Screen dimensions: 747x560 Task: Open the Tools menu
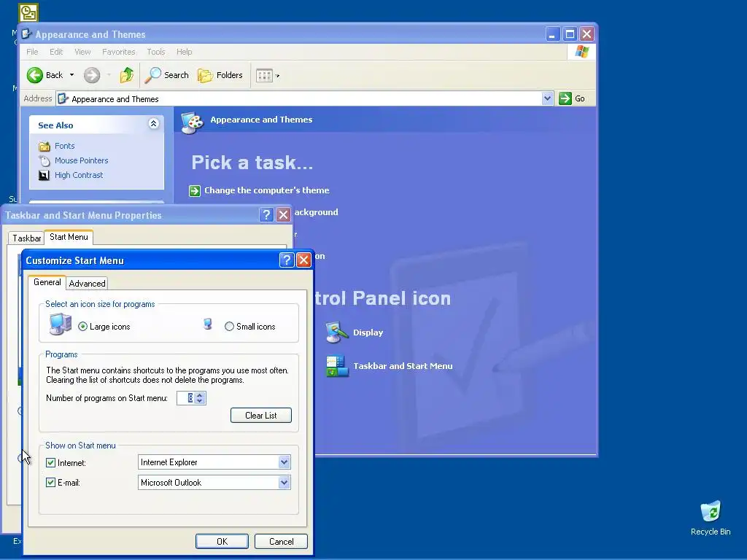pyautogui.click(x=156, y=52)
